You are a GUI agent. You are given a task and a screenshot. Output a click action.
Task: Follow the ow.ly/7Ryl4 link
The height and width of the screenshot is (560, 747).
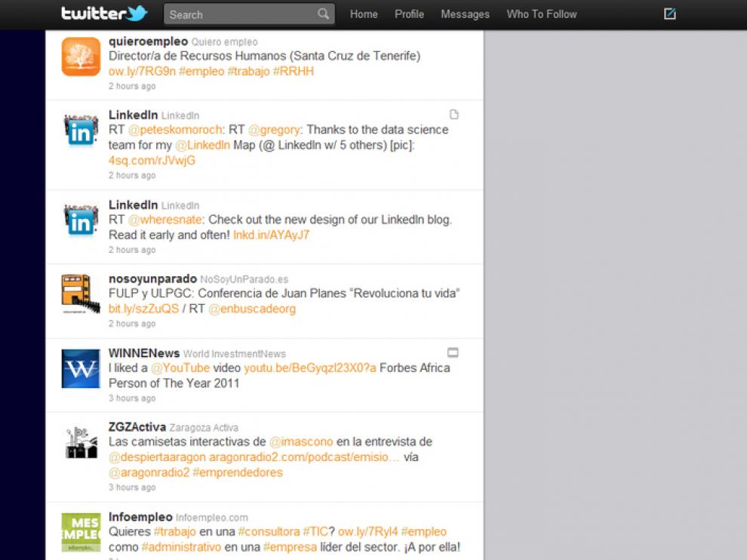click(x=367, y=532)
